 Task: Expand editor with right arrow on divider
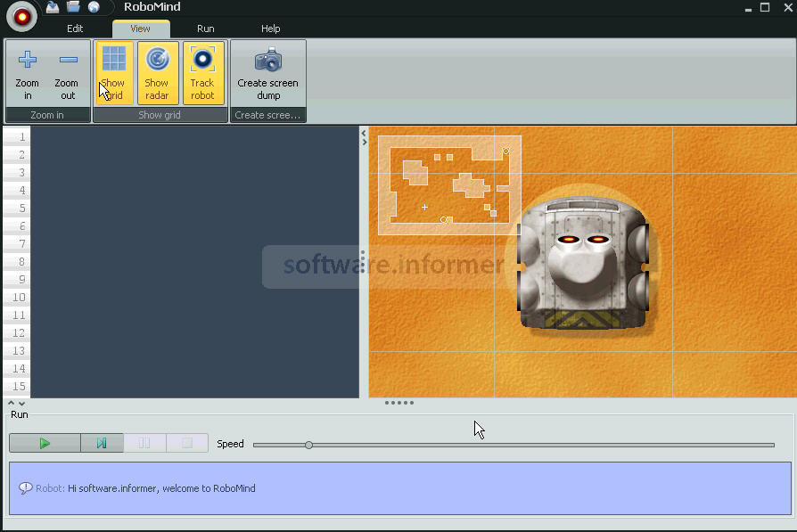(x=364, y=143)
